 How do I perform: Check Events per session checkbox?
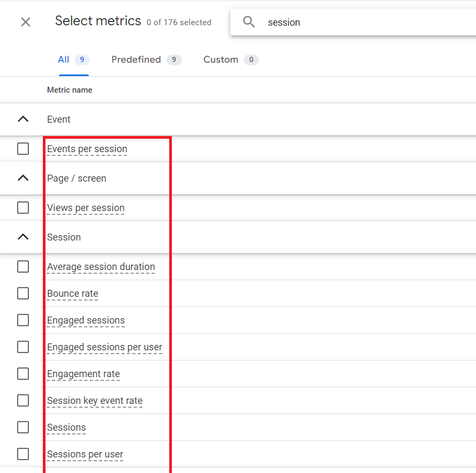click(x=23, y=149)
